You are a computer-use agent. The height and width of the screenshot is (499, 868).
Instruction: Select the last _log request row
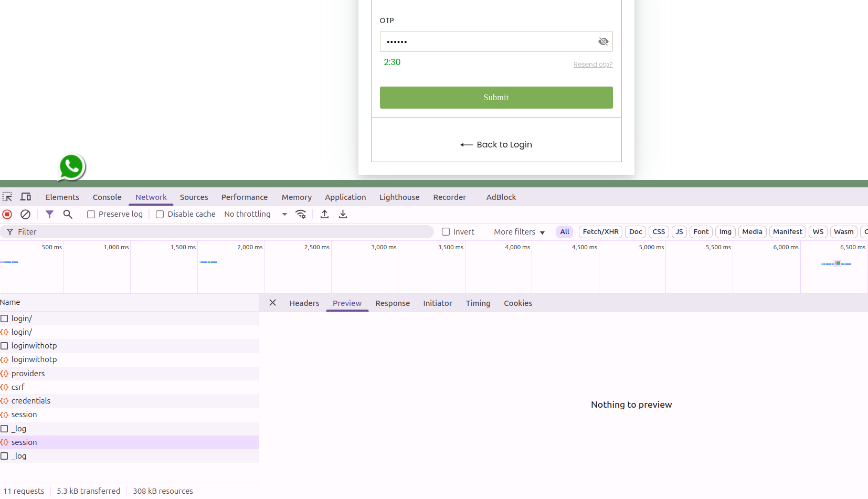(x=129, y=456)
